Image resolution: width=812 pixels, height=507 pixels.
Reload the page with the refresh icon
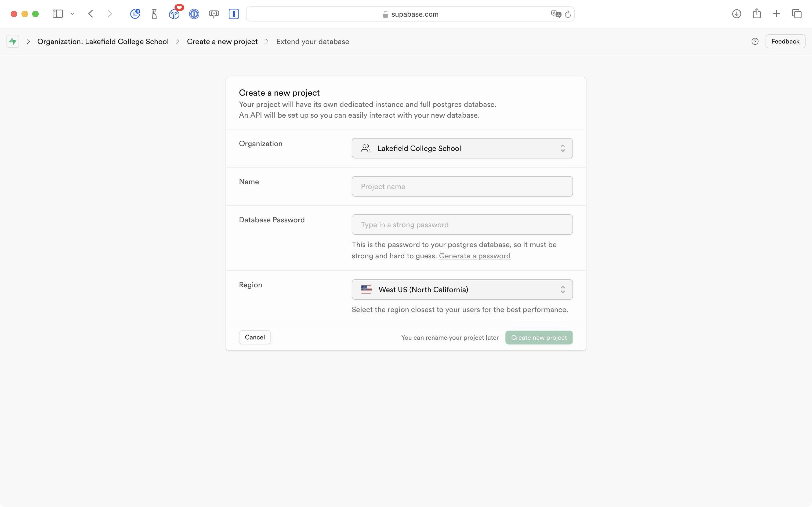point(568,14)
